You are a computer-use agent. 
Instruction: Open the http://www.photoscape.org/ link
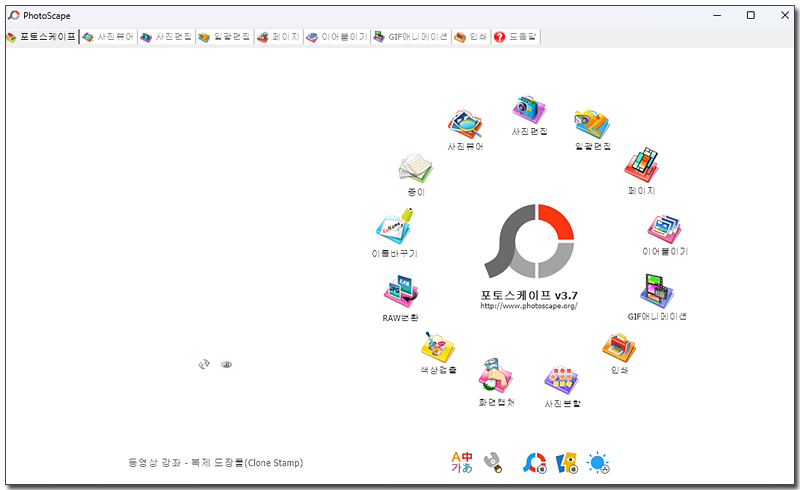[x=529, y=306]
